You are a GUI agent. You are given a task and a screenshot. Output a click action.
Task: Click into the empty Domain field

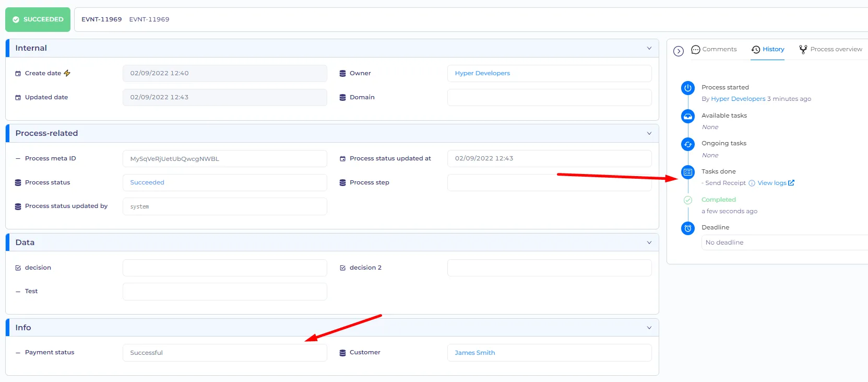pos(549,98)
